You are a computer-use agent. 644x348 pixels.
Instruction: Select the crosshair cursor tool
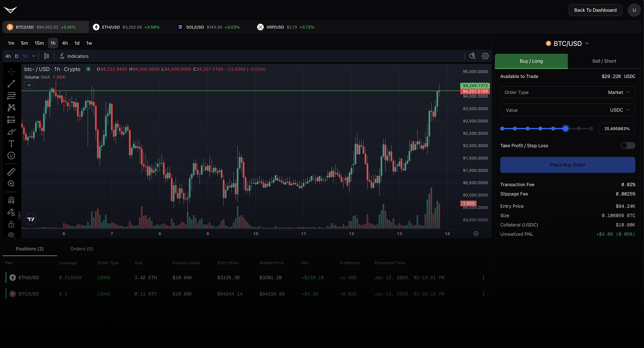click(11, 72)
